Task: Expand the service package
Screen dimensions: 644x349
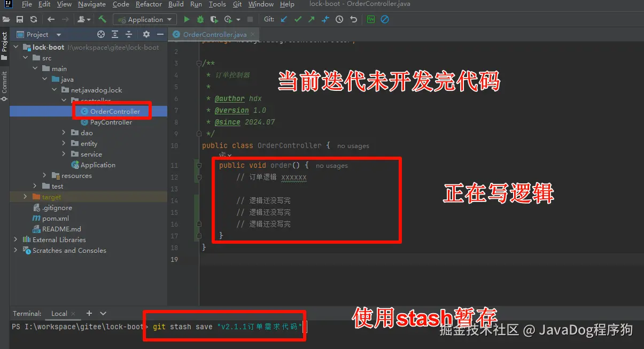Action: pyautogui.click(x=64, y=154)
